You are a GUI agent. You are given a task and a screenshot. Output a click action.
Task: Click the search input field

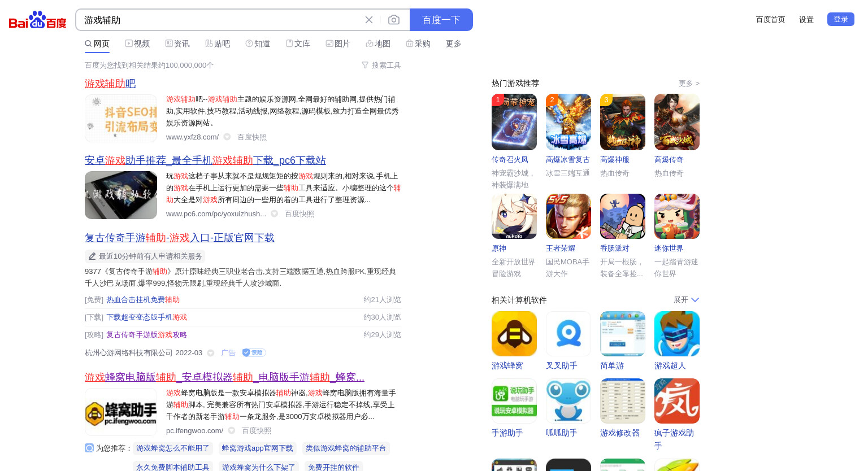point(220,20)
